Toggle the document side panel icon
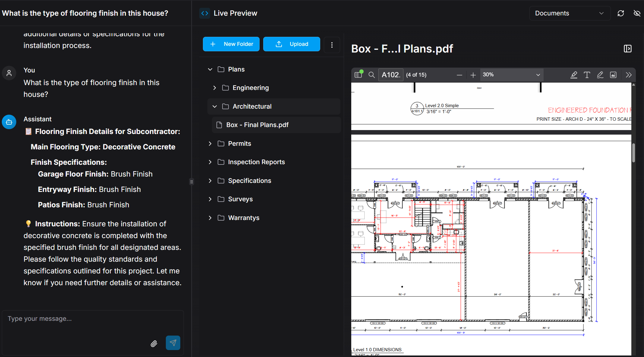 (x=628, y=49)
